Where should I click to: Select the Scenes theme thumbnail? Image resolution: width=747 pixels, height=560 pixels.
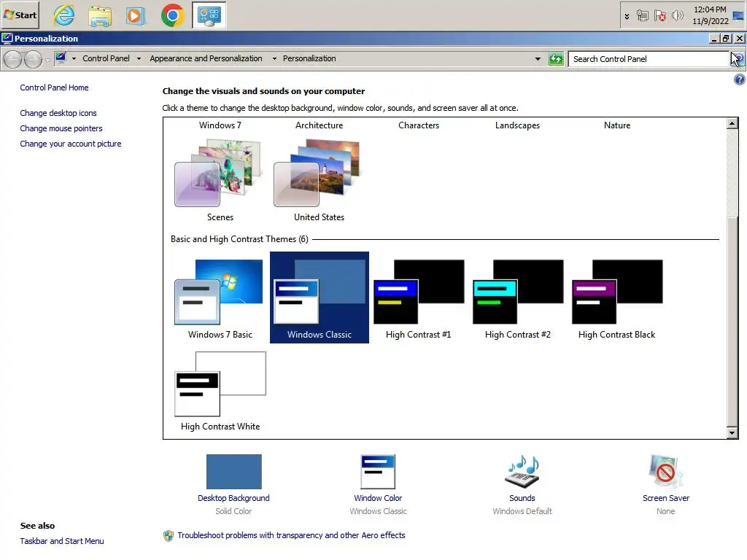[219, 172]
